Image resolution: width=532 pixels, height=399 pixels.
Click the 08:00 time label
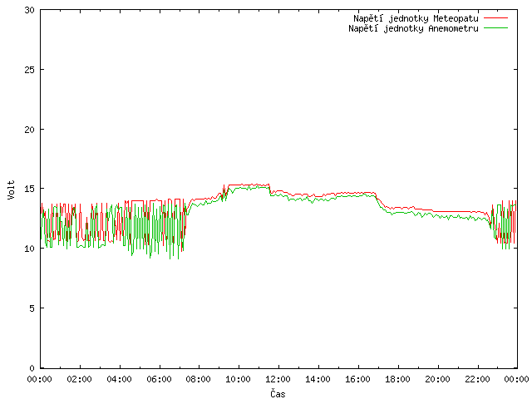pos(199,379)
